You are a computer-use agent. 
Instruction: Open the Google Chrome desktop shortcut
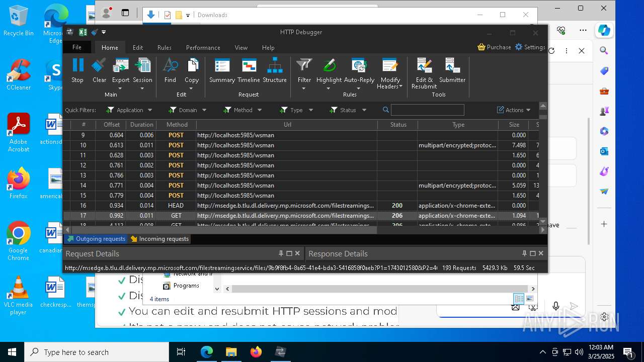pos(18,241)
